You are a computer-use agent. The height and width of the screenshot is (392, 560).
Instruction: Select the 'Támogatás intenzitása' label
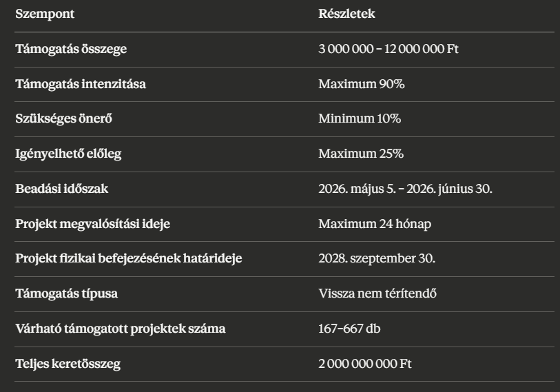tap(81, 84)
